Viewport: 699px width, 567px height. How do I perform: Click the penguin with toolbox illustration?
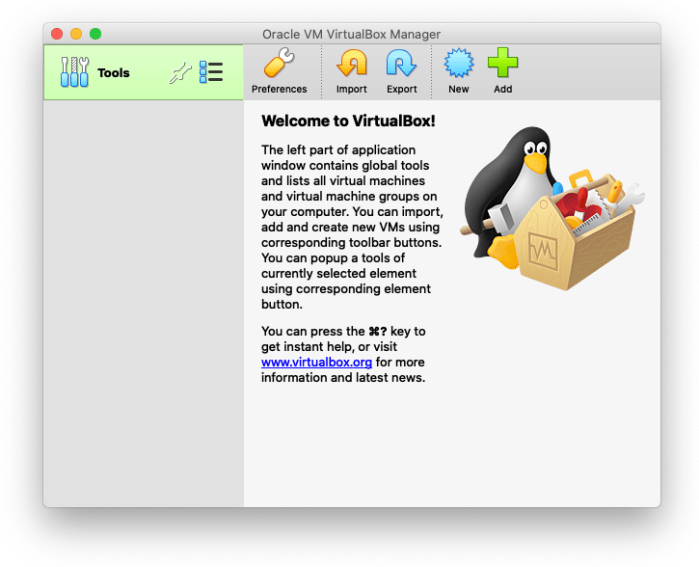[x=550, y=208]
